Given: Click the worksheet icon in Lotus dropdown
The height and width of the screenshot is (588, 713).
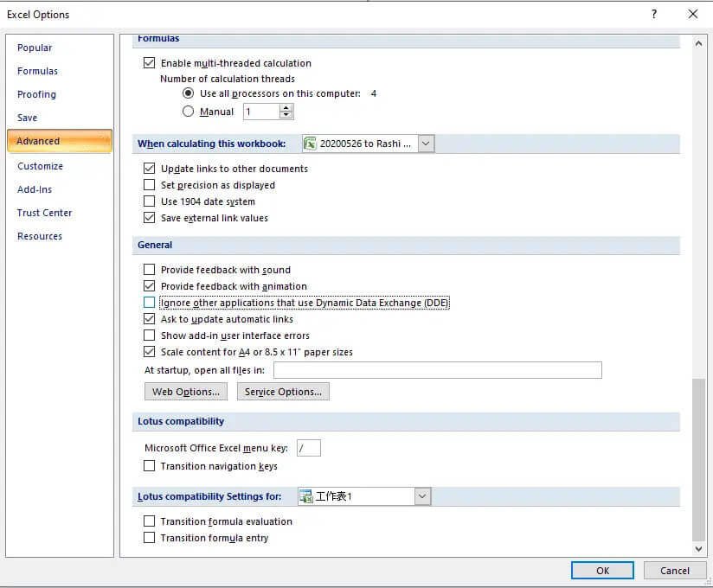Looking at the screenshot, I should click(x=306, y=496).
